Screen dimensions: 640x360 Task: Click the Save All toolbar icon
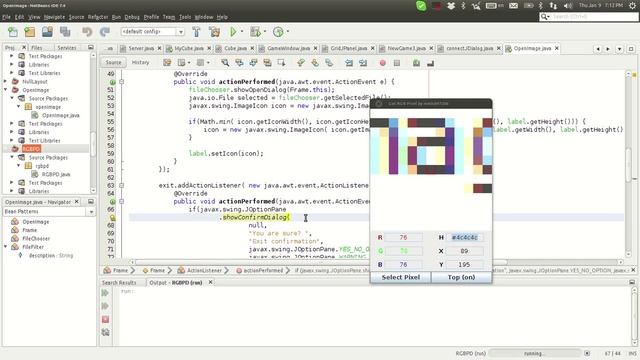(x=65, y=32)
